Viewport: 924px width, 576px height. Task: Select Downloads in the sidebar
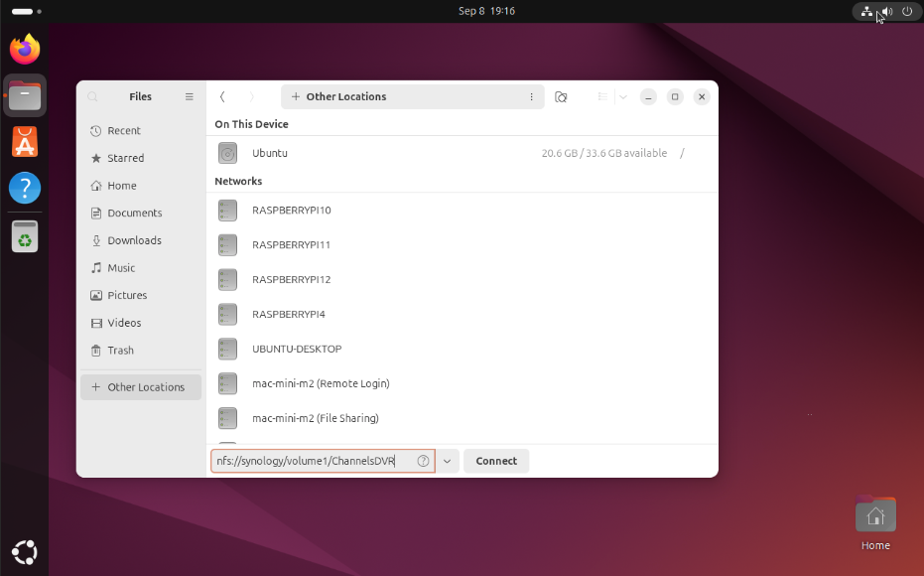click(x=134, y=240)
